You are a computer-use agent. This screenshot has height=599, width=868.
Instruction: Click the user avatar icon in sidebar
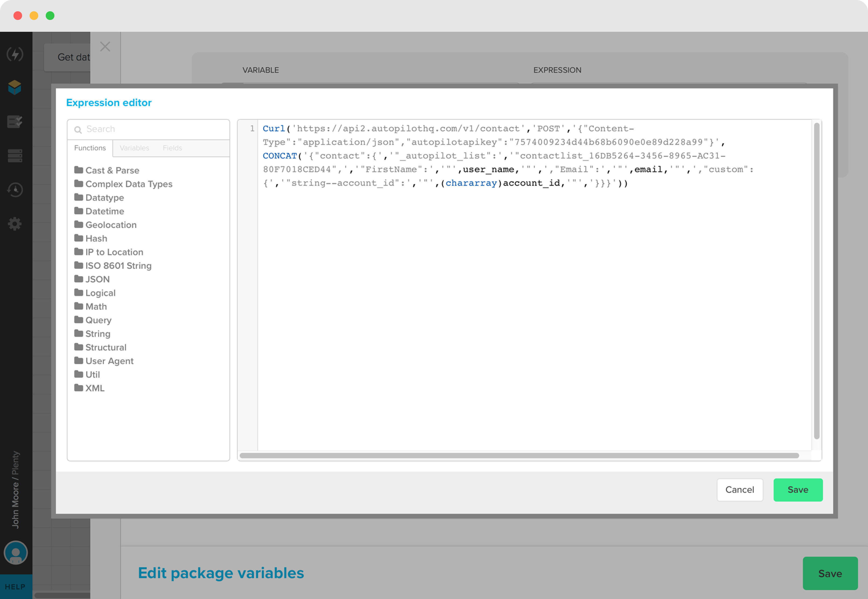(15, 552)
